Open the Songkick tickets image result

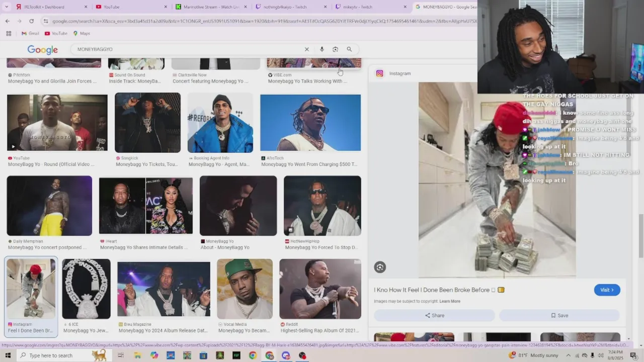click(x=147, y=123)
